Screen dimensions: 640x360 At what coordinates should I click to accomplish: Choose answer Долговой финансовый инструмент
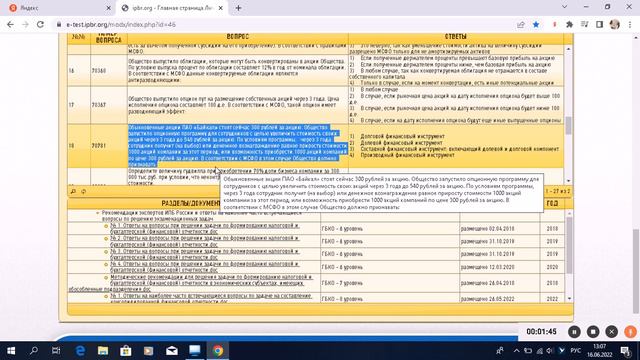402,136
